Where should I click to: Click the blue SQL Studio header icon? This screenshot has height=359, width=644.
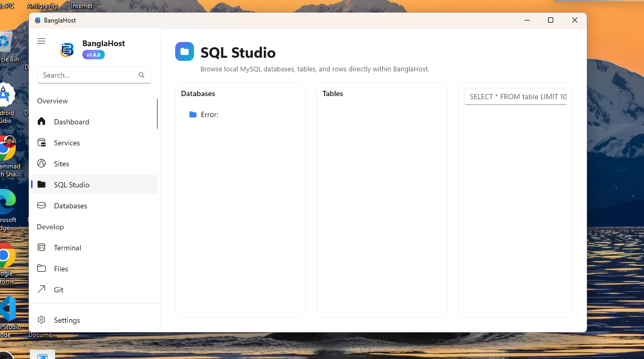[x=185, y=51]
